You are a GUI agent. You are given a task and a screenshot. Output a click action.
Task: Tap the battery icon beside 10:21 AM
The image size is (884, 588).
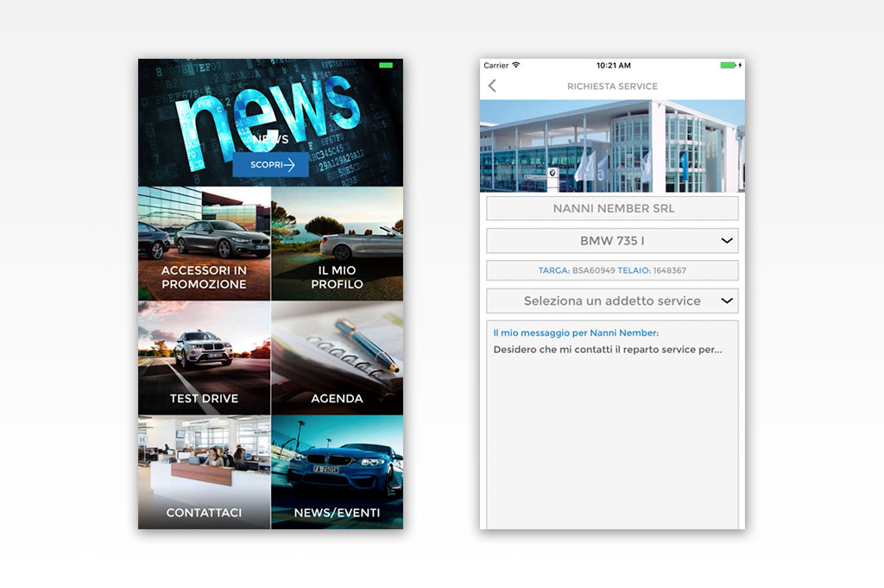pos(730,66)
